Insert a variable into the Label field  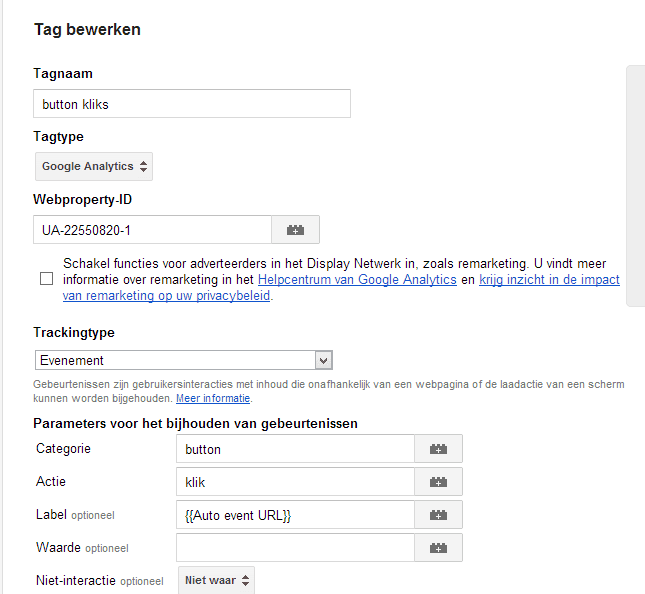point(439,515)
